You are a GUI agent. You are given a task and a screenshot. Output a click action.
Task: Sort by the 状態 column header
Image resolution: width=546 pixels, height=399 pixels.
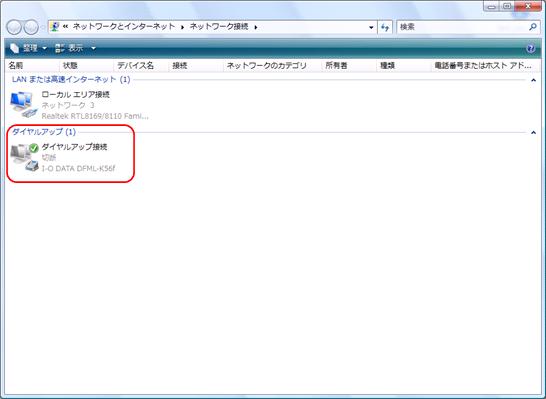pos(86,65)
